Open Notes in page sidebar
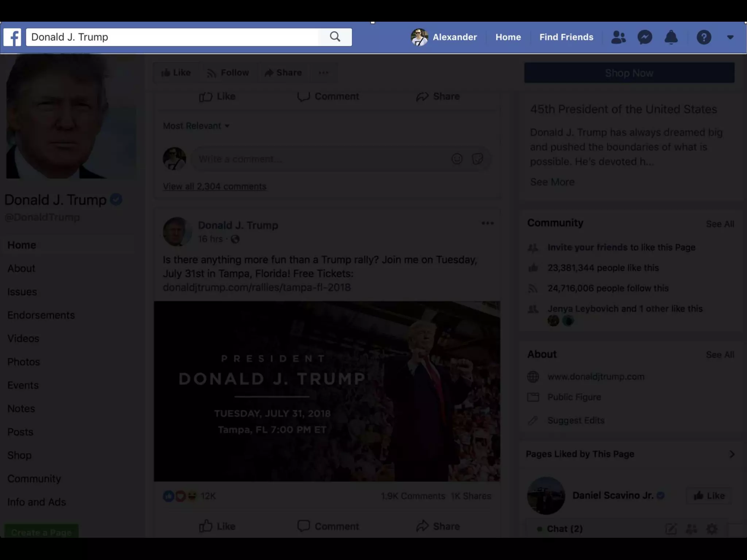This screenshot has height=560, width=747. 21,408
